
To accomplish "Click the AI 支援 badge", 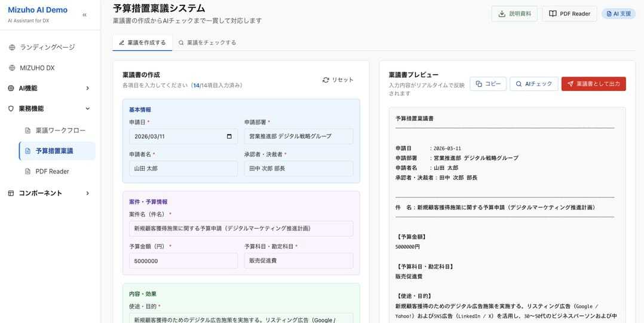I will (618, 14).
